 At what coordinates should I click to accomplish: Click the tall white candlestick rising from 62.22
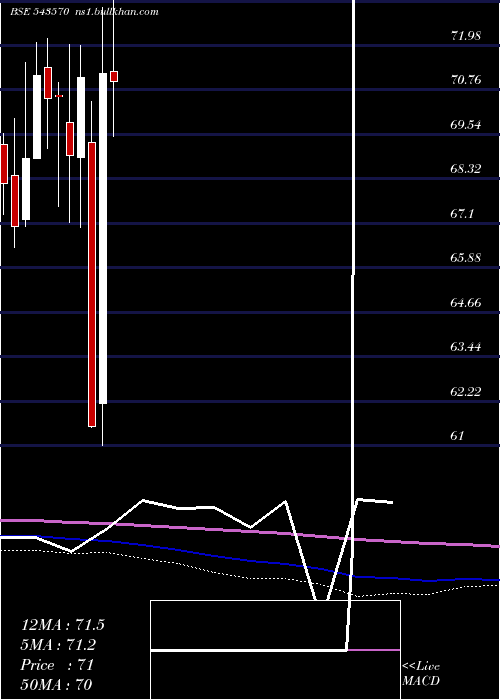click(x=103, y=238)
